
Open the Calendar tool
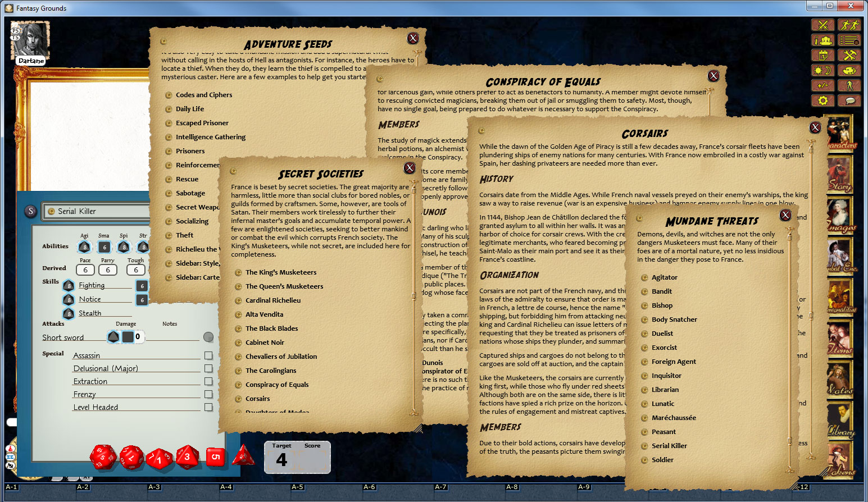tap(822, 55)
